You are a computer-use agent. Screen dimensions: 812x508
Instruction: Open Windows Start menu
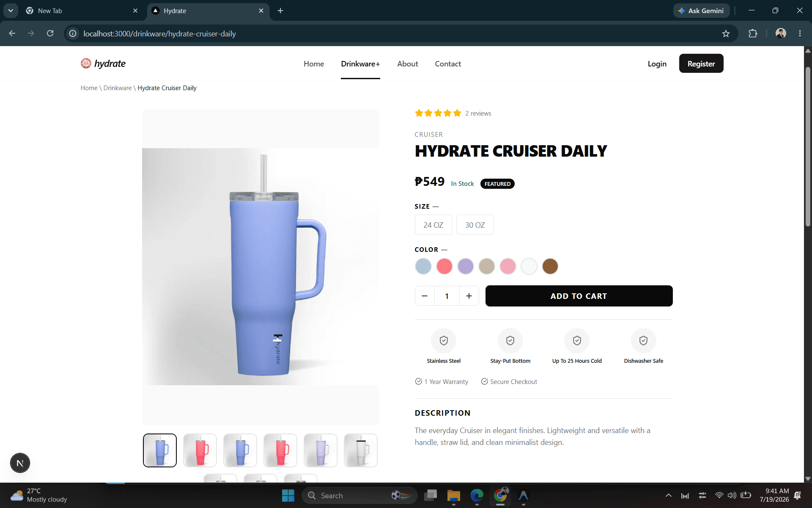pos(288,495)
